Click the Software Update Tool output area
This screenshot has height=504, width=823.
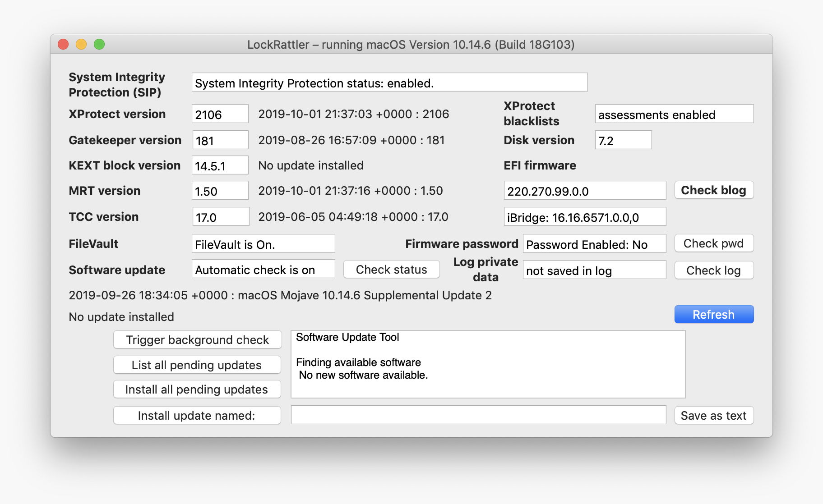click(x=488, y=364)
